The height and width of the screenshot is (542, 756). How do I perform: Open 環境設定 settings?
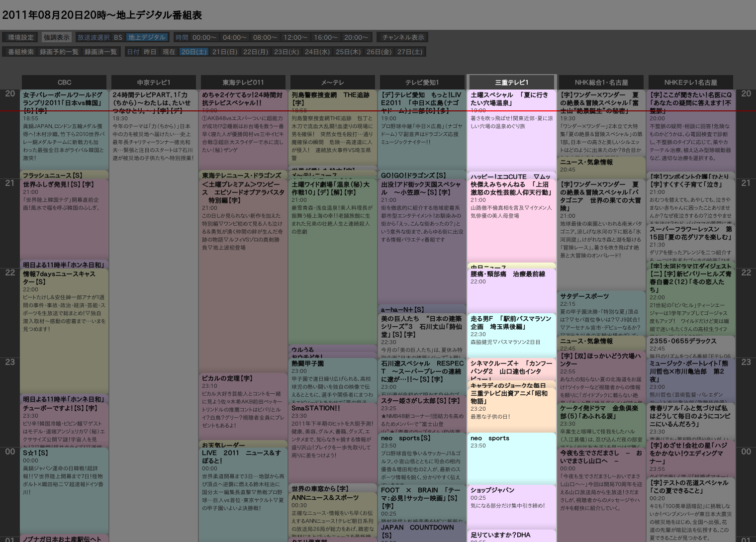21,37
